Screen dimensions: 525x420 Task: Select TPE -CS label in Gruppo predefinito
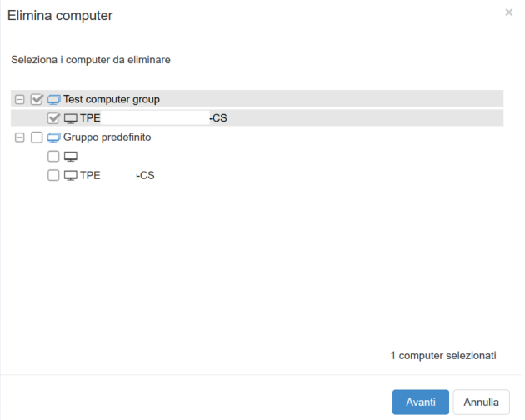tap(117, 175)
